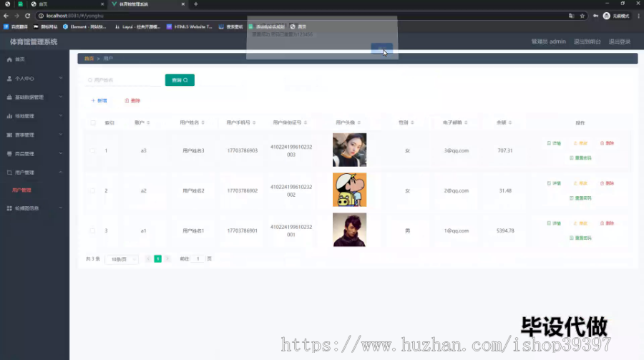
Task: Open the HTML5 Website bookmark
Action: [190, 26]
